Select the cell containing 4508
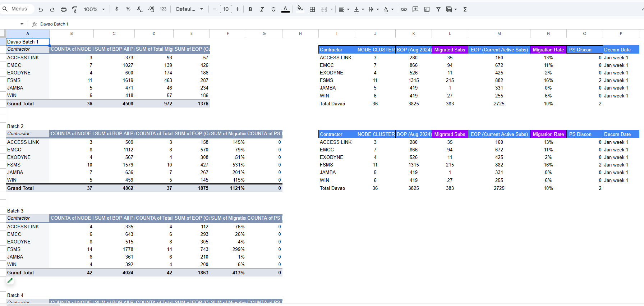 coord(114,104)
